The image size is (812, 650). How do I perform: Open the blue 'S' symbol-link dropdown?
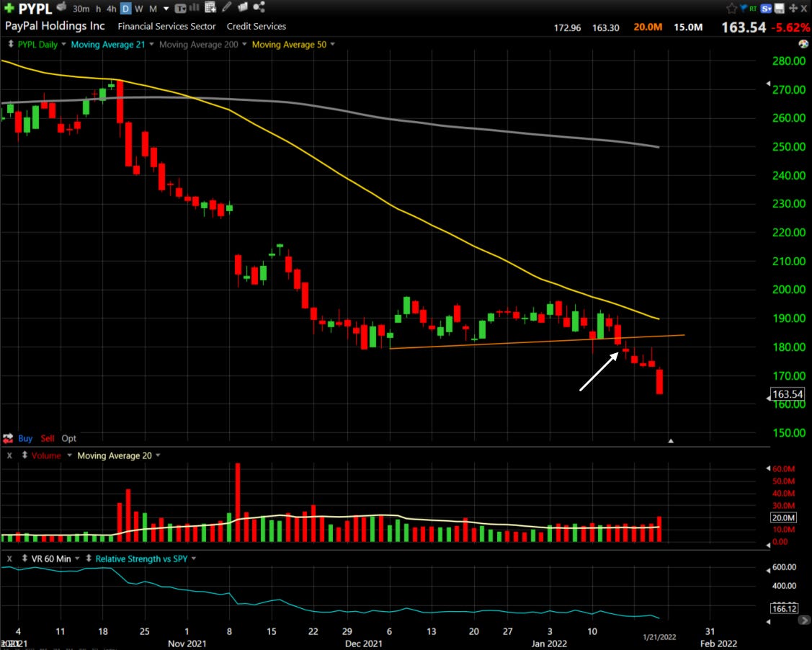pyautogui.click(x=767, y=8)
